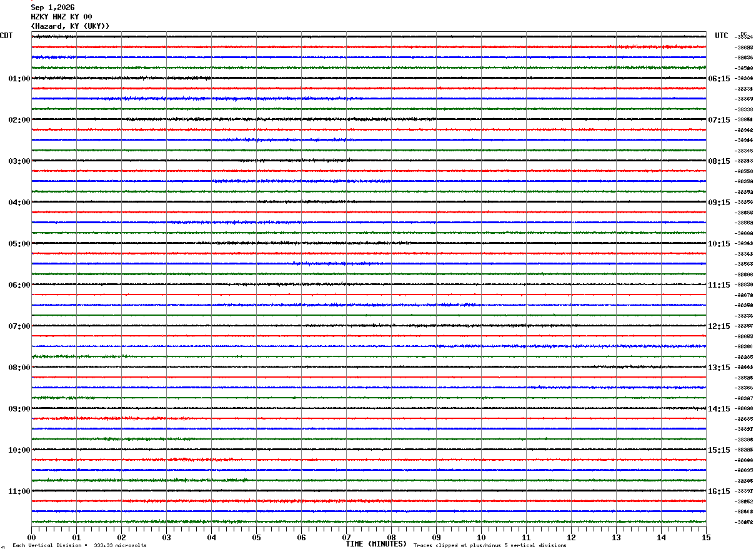
Task: Click the 14:15 UTC time label
Action: (719, 409)
